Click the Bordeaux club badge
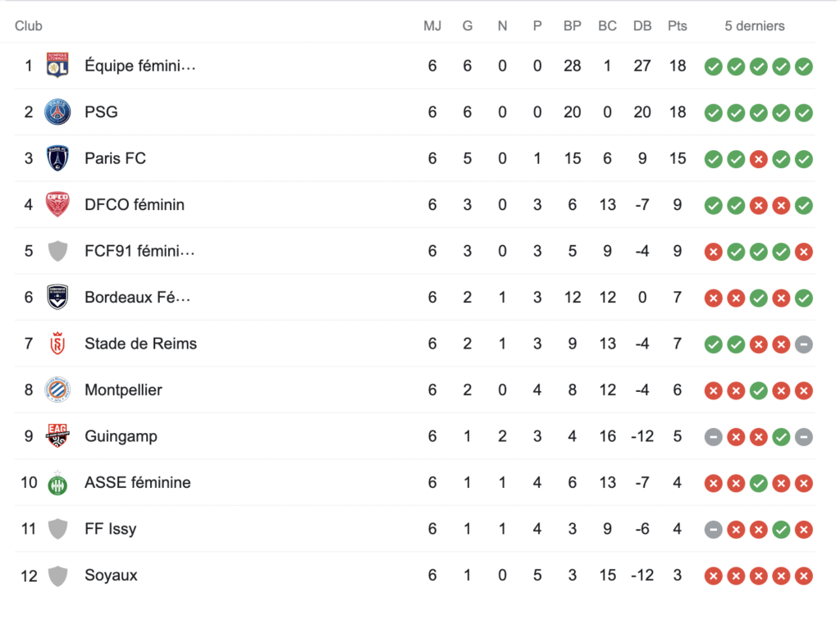Screen dimensions: 840x620 pyautogui.click(x=57, y=297)
